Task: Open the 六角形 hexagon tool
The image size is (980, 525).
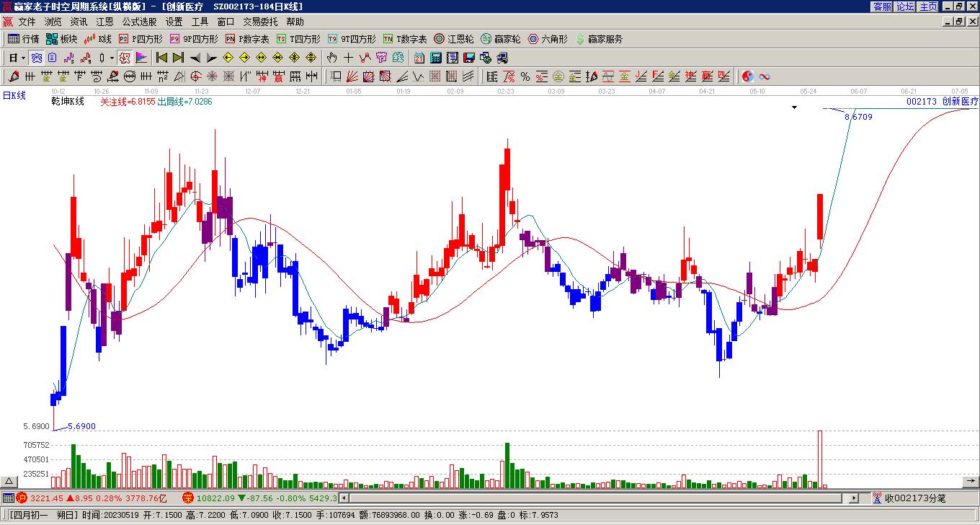Action: [x=548, y=39]
